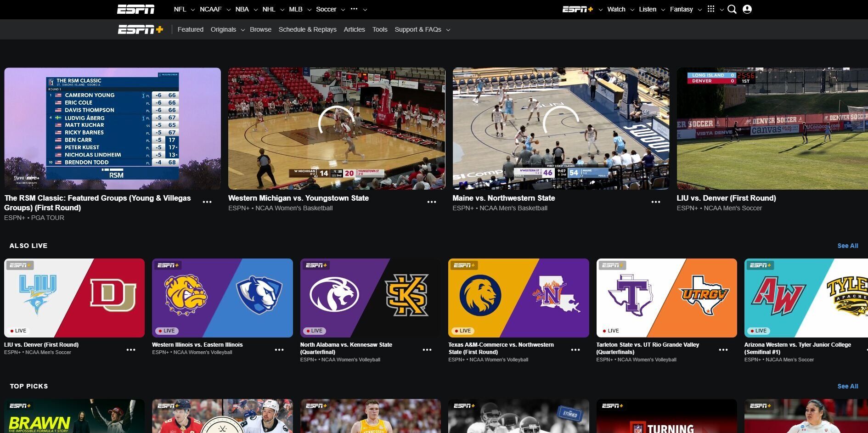868x433 pixels.
Task: Expand the NFL dropdown menu
Action: coord(193,10)
